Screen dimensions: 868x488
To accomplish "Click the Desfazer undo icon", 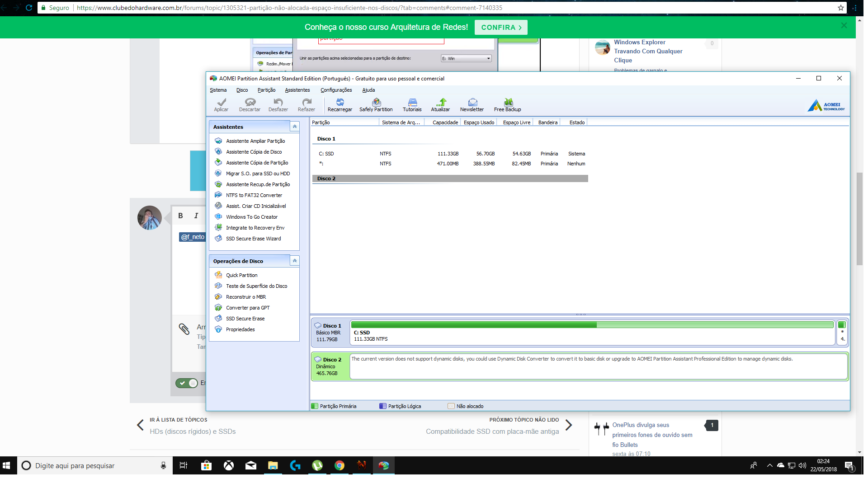I will (x=278, y=105).
